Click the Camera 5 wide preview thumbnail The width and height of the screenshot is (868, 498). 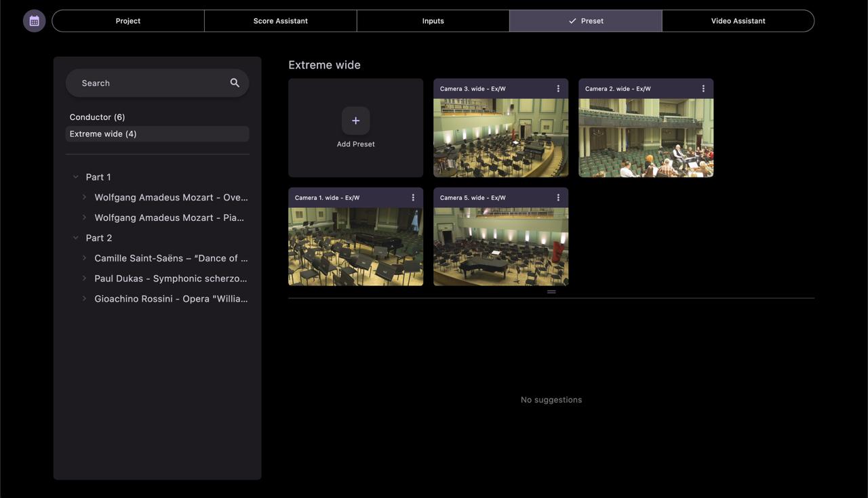[x=501, y=247]
